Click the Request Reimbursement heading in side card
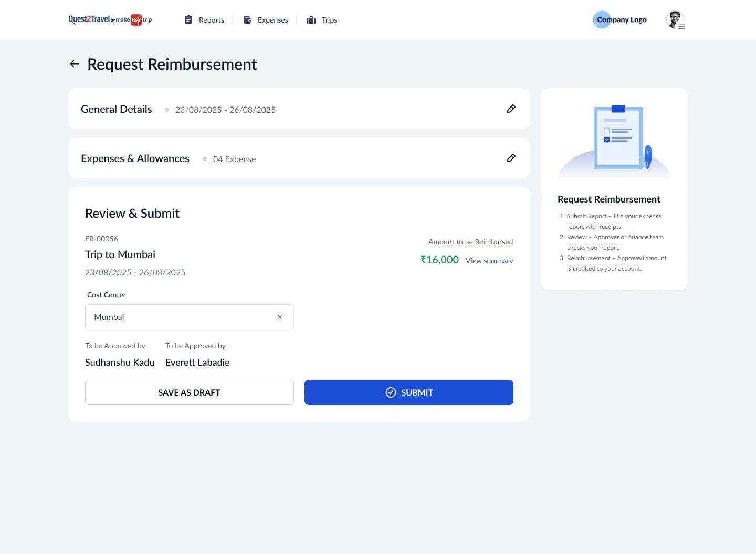The image size is (756, 554). pyautogui.click(x=609, y=199)
